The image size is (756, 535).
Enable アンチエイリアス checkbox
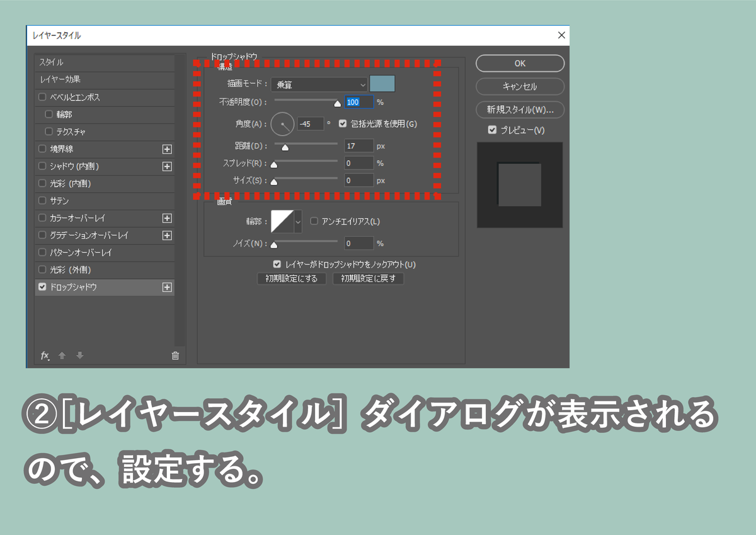pyautogui.click(x=314, y=221)
